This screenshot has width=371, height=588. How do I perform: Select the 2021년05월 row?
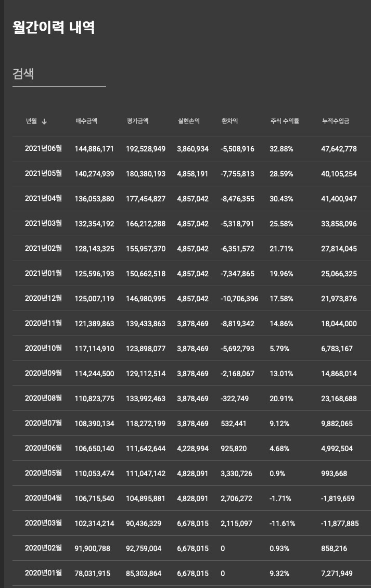191,174
